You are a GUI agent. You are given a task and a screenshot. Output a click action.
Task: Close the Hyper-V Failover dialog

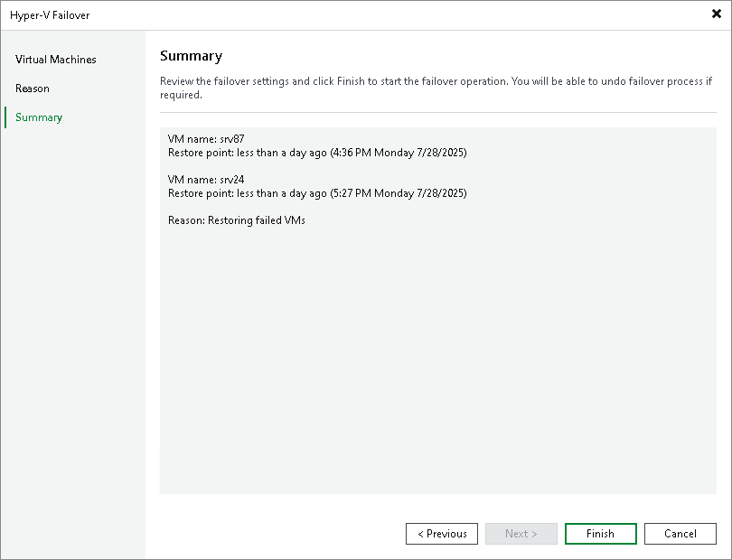point(716,14)
